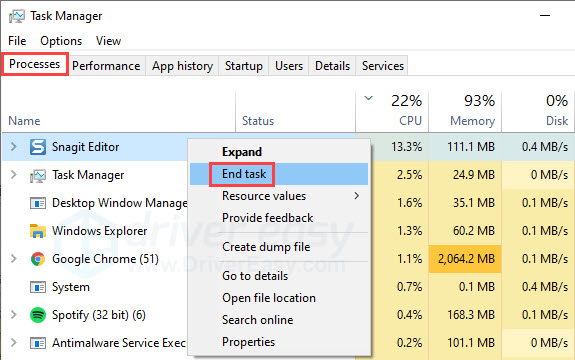Click the Spotify icon
The width and height of the screenshot is (575, 360).
pos(38,315)
